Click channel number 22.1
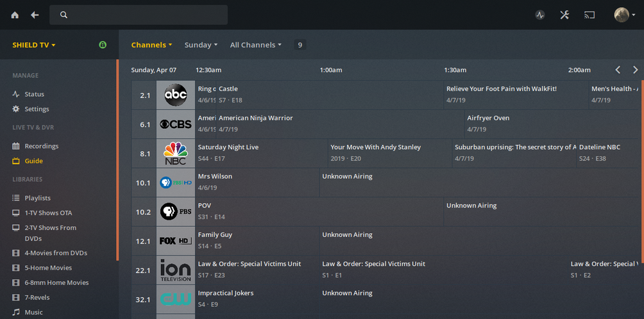644x319 pixels. (143, 270)
